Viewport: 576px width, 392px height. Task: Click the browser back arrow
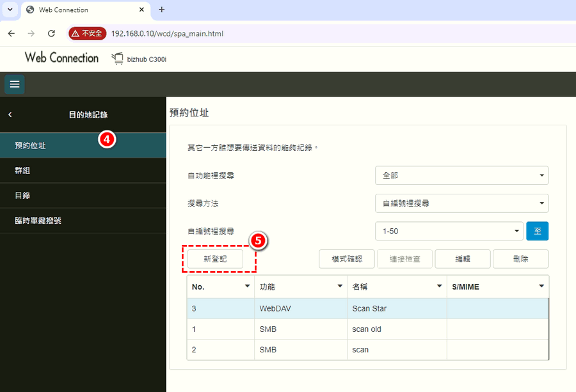(12, 33)
